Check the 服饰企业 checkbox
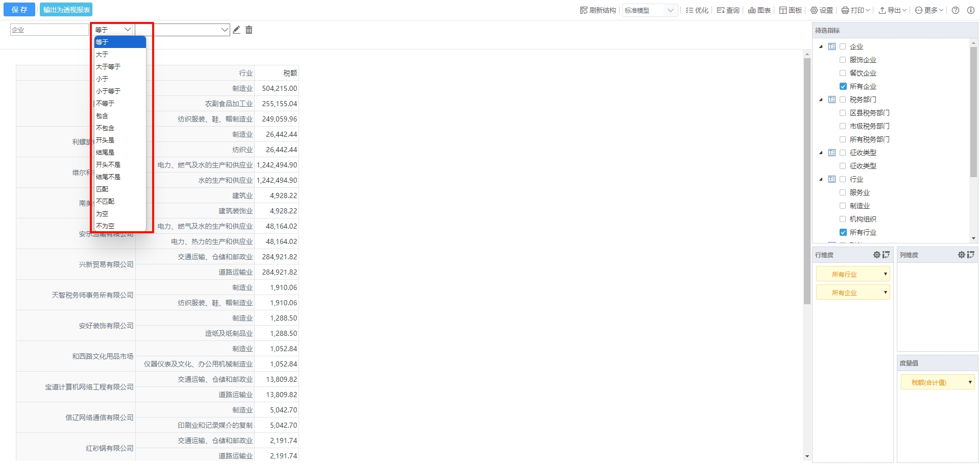Screen dimensions: 980x465 (x=843, y=60)
